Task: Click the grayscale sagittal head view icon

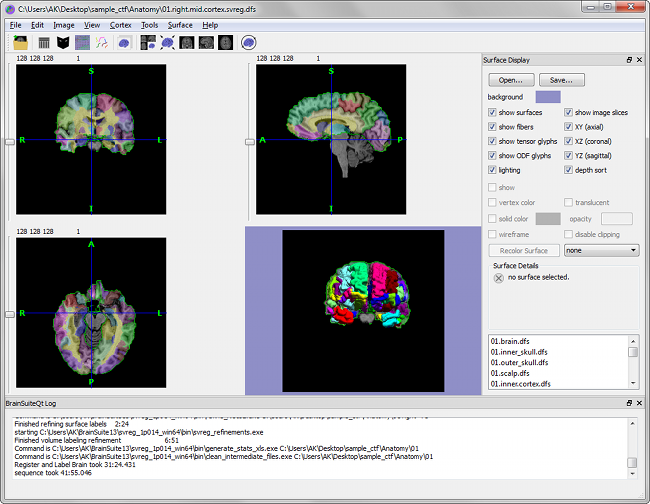Action: 206,43
